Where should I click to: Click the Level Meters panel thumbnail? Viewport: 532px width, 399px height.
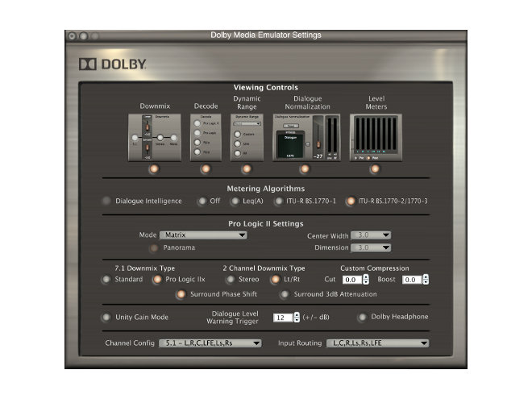376,137
